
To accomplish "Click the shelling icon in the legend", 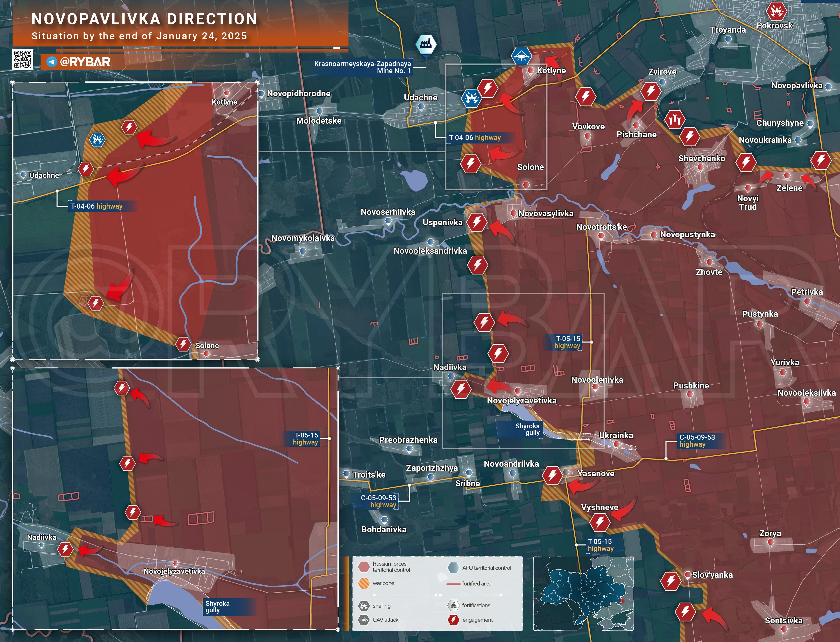I will (x=363, y=606).
